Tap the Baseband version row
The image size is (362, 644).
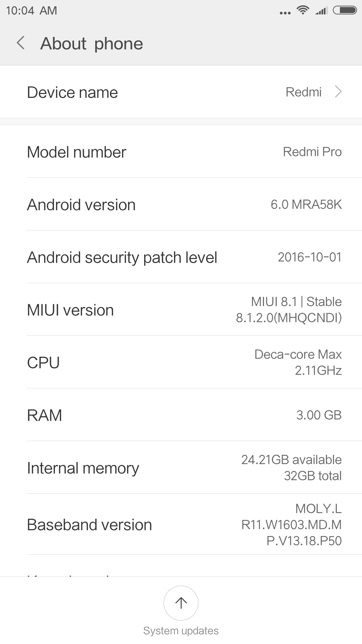pyautogui.click(x=181, y=525)
